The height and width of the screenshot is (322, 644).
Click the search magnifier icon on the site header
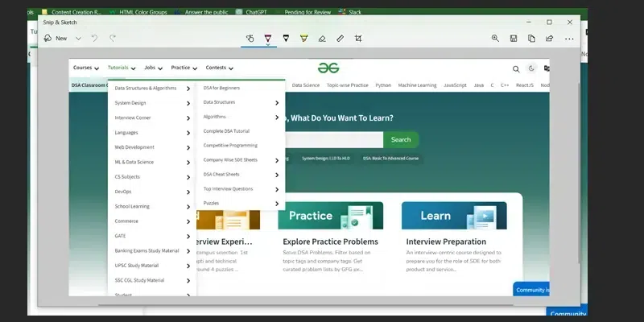pos(516,69)
